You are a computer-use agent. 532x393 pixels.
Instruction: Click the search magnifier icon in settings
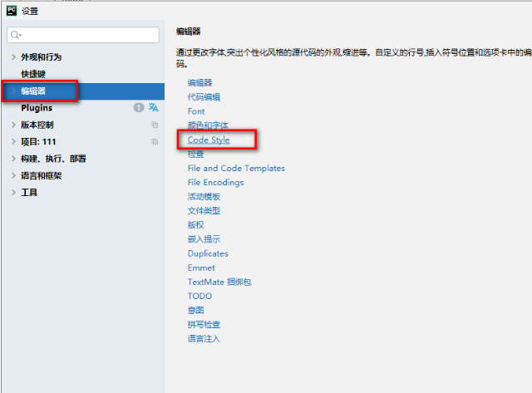16,35
